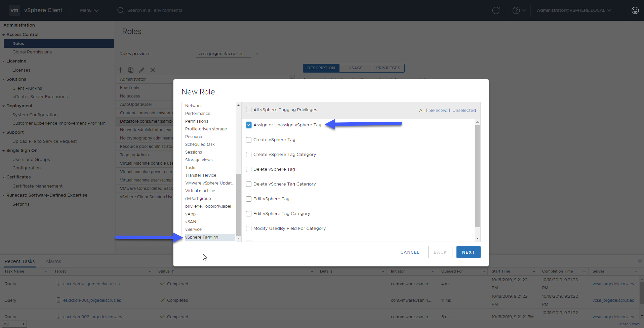
Task: Click the refresh icon in top bar
Action: pos(496,10)
